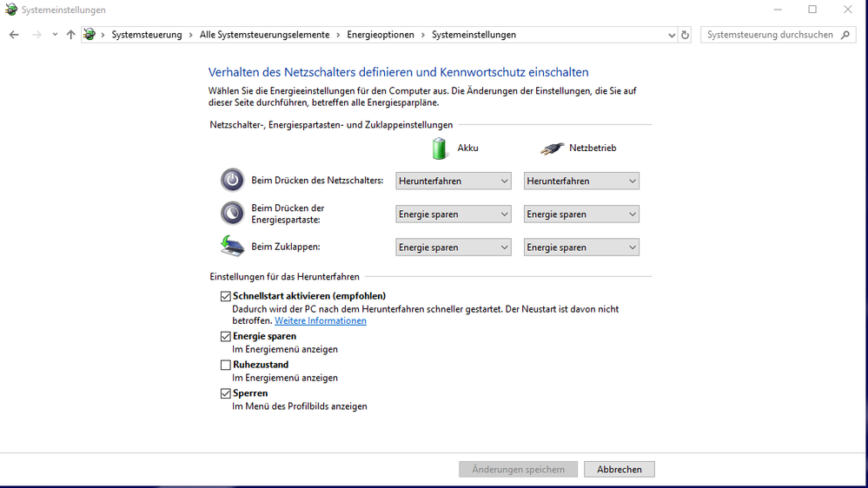Uncheck the Energie sparen checkbox
This screenshot has width=868, height=488.
coord(226,336)
